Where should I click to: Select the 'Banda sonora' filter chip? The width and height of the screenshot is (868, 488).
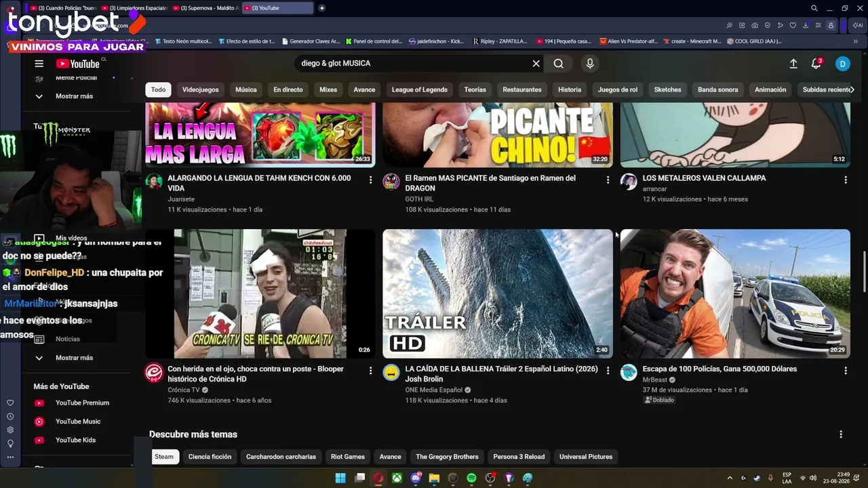click(718, 89)
